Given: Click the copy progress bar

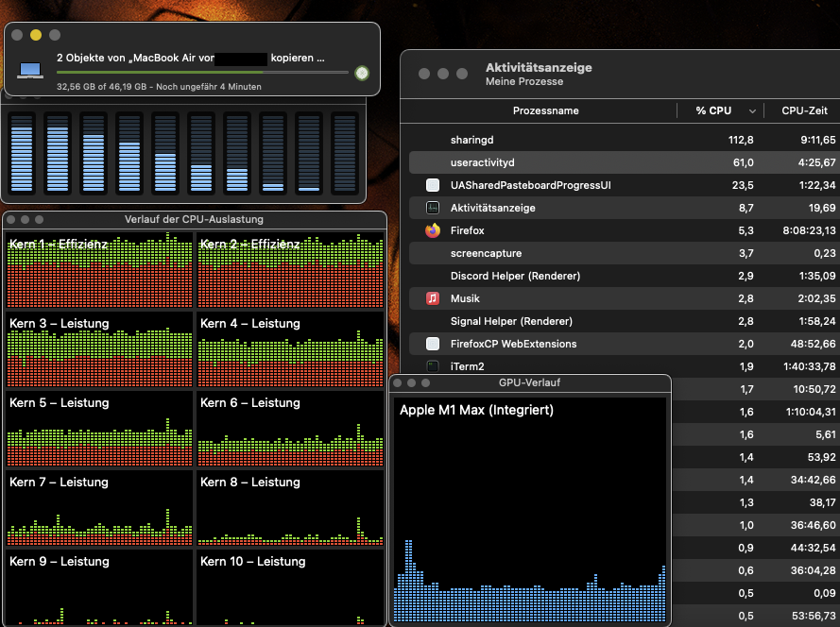Looking at the screenshot, I should (x=202, y=73).
